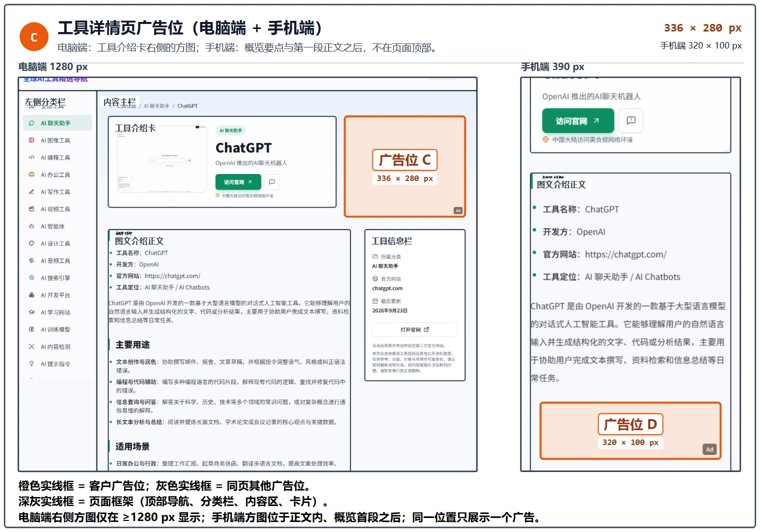Click the 工具信息栏 panel heading
Viewport: 760px width, 532px height.
392,241
